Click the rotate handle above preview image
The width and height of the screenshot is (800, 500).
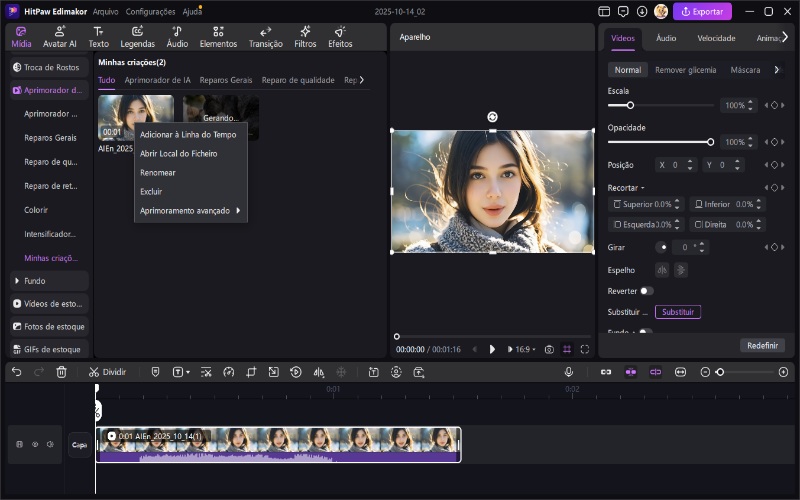492,117
